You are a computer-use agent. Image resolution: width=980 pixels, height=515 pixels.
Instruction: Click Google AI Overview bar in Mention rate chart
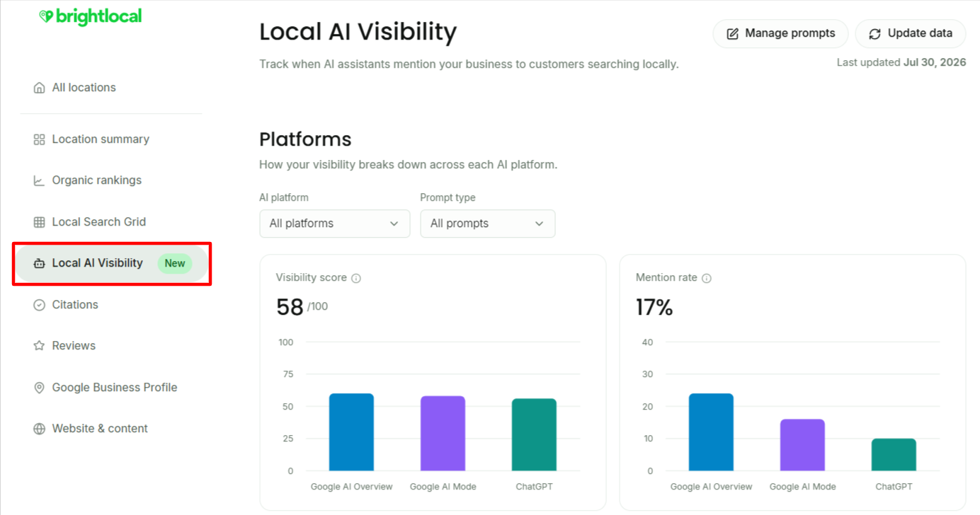711,432
